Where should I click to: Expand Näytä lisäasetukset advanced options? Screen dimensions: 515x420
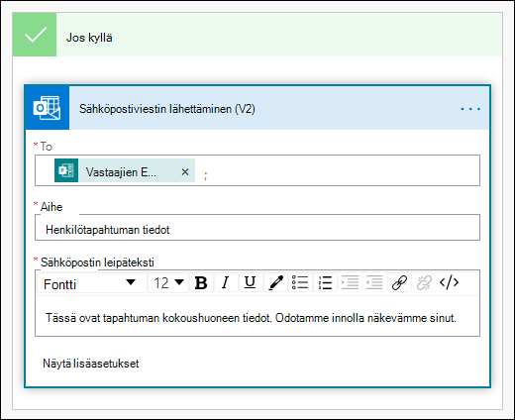tap(91, 364)
